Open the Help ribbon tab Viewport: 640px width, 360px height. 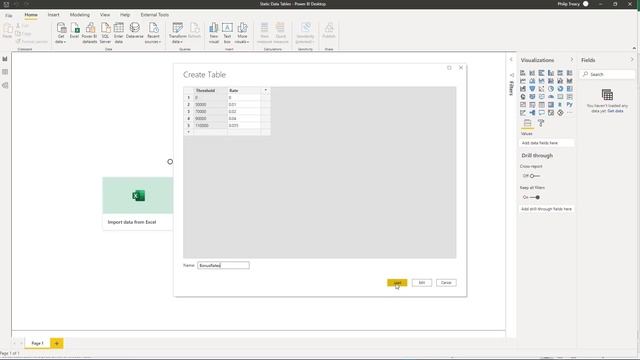(125, 15)
